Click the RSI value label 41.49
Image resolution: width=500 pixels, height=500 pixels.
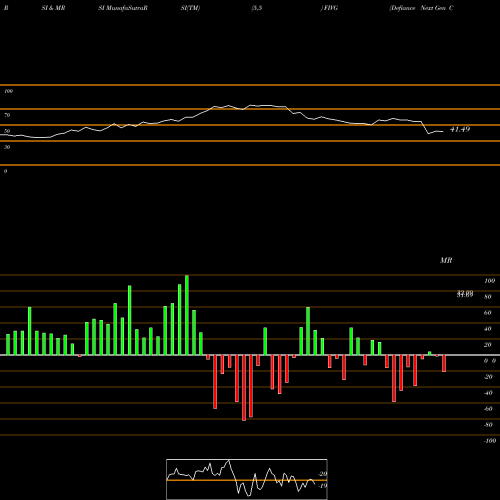pyautogui.click(x=460, y=129)
